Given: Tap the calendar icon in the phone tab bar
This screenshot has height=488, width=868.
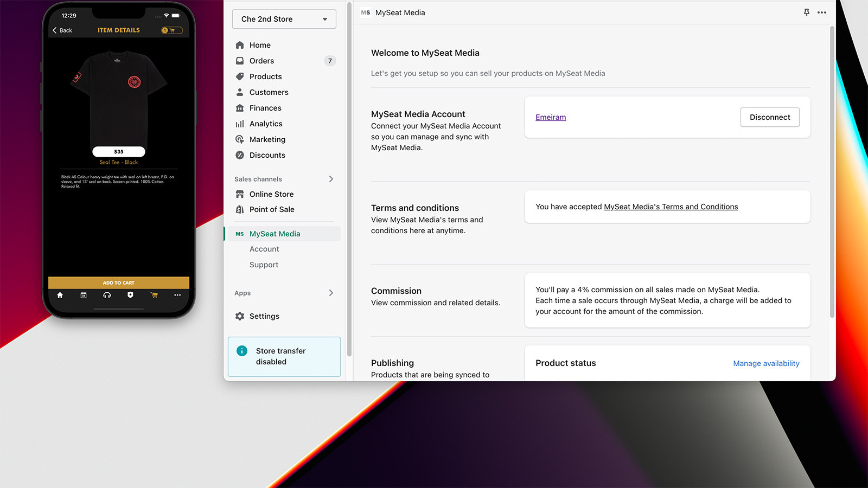Looking at the screenshot, I should pos(84,295).
